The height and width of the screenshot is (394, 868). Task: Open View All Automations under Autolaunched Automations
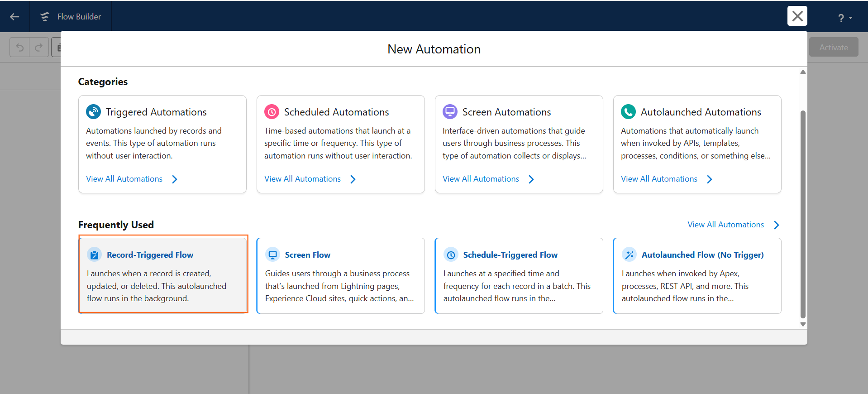(659, 179)
